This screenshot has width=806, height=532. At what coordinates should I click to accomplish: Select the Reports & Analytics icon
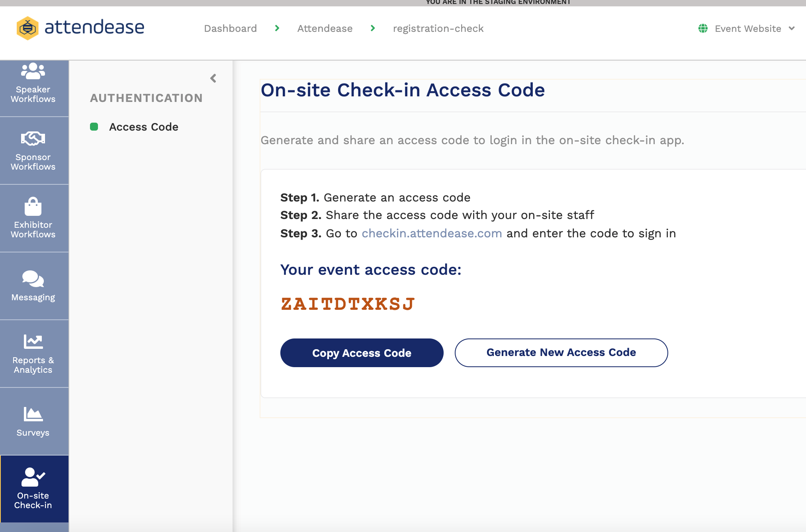33,354
